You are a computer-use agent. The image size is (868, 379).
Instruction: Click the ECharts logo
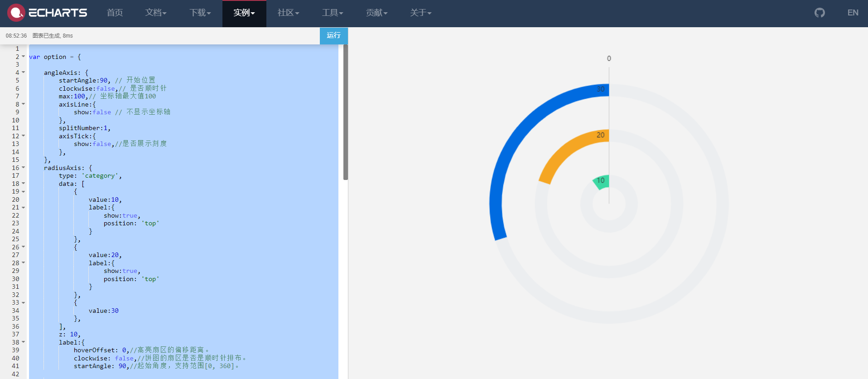point(47,13)
